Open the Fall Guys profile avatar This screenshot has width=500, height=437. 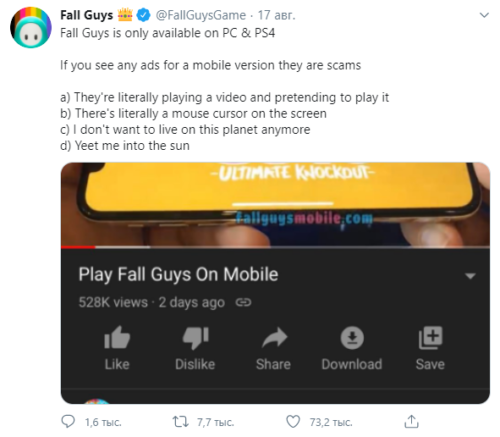(31, 27)
